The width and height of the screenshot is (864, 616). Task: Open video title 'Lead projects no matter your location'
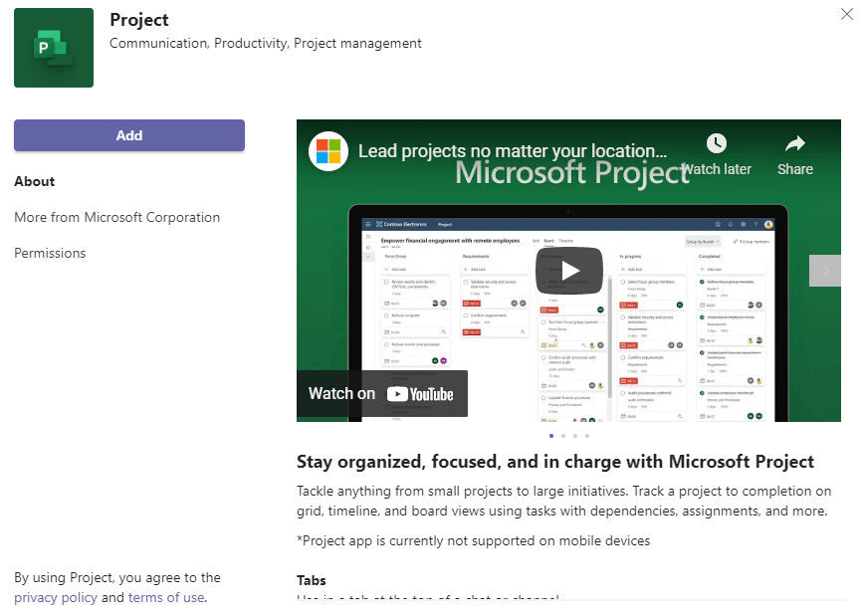(513, 150)
